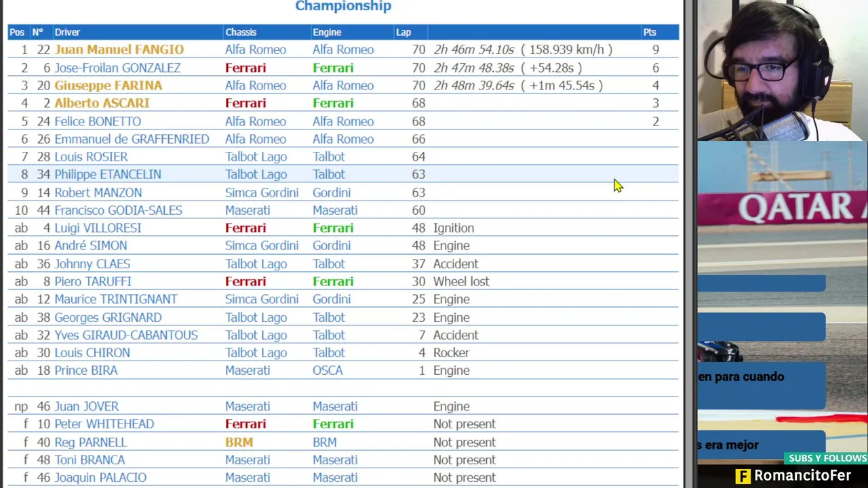
Task: Click the Driver column header
Action: tap(67, 32)
